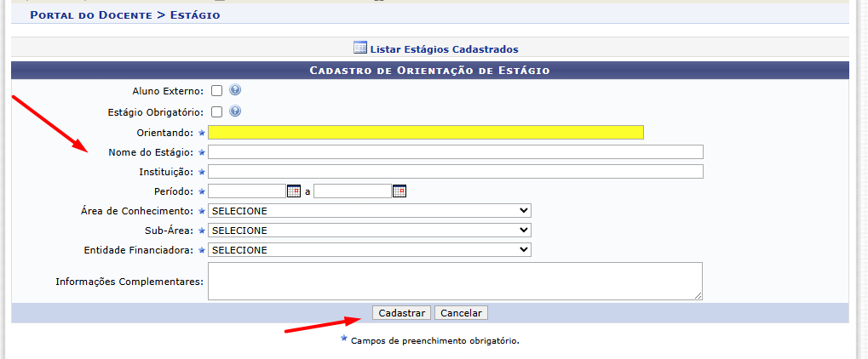Click the Portal do Docente > Estágio breadcrumb
The image size is (868, 359).
coord(125,15)
